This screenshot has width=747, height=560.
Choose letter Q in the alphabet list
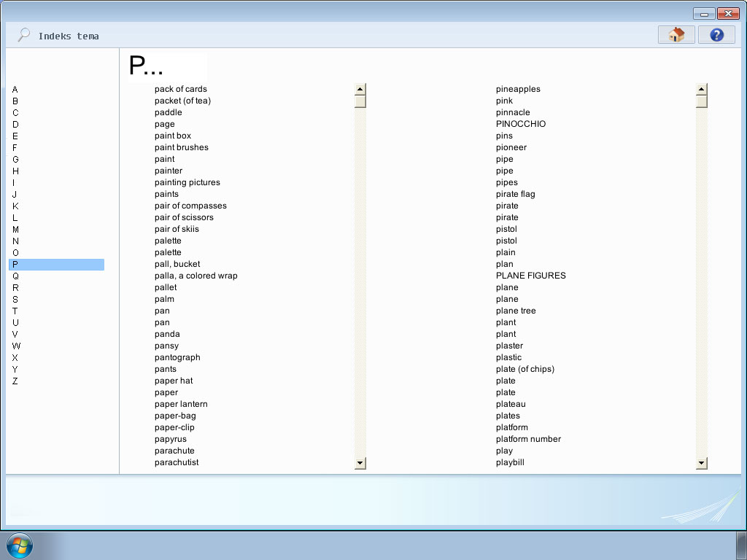click(15, 276)
